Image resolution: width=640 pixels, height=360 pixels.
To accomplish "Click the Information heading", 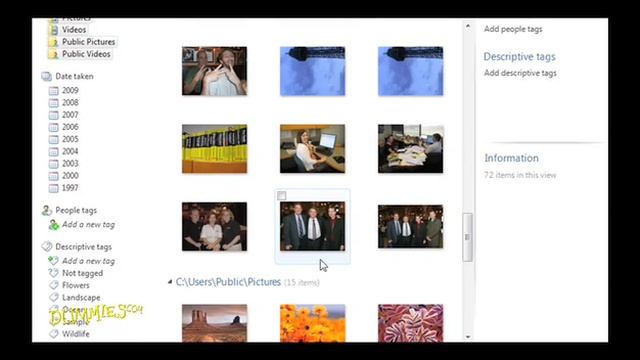I will tap(511, 158).
